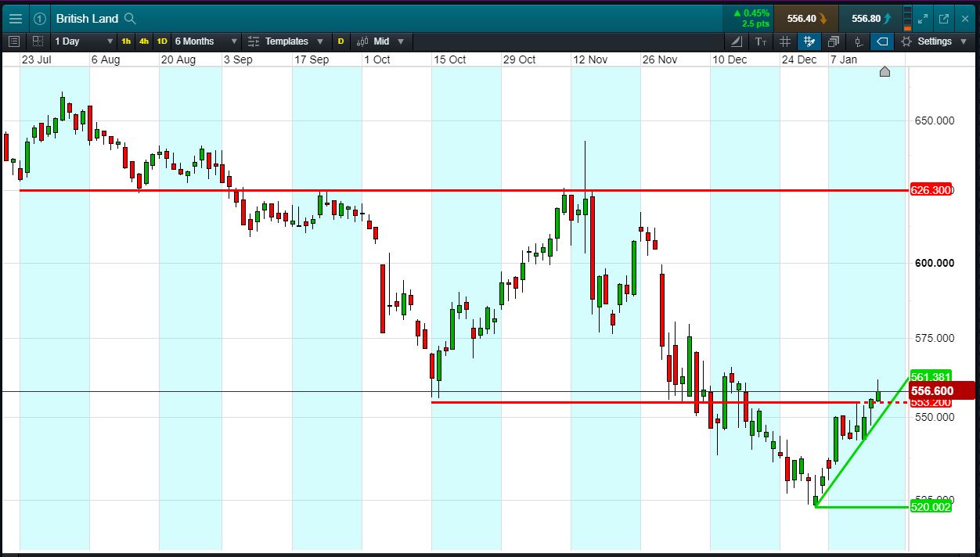
Task: Click the 7 Jan date label
Action: (x=844, y=59)
